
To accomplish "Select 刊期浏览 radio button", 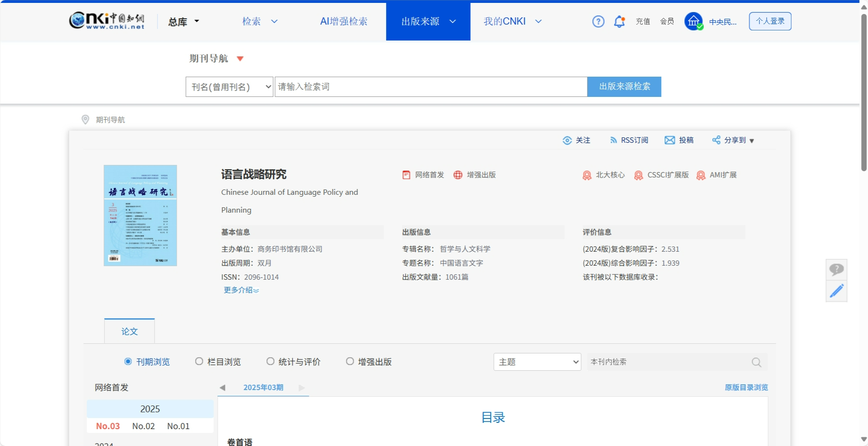I will tap(128, 361).
